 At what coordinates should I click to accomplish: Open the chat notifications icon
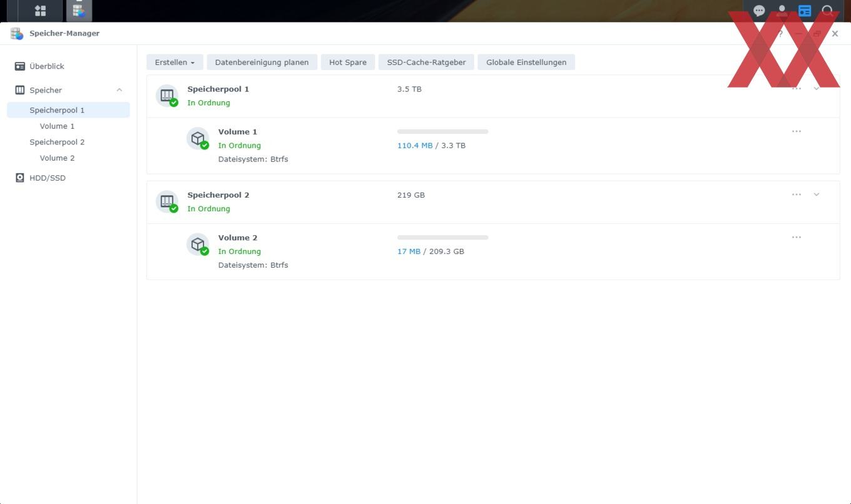coord(759,11)
